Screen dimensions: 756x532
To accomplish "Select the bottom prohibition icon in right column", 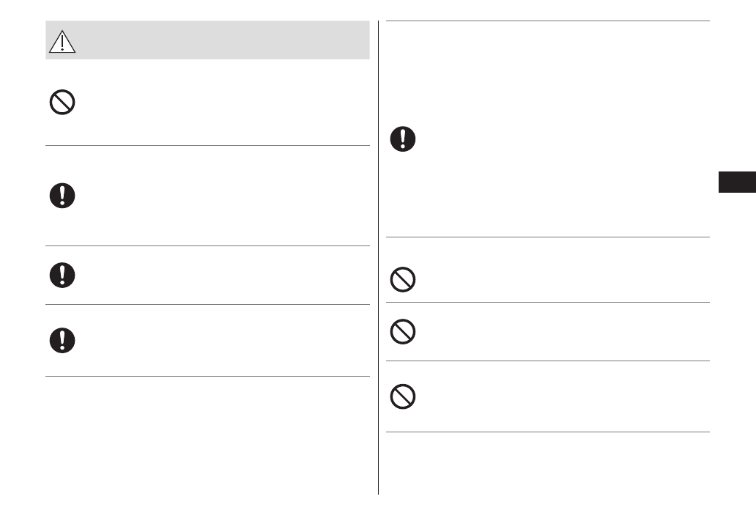I will pyautogui.click(x=402, y=396).
